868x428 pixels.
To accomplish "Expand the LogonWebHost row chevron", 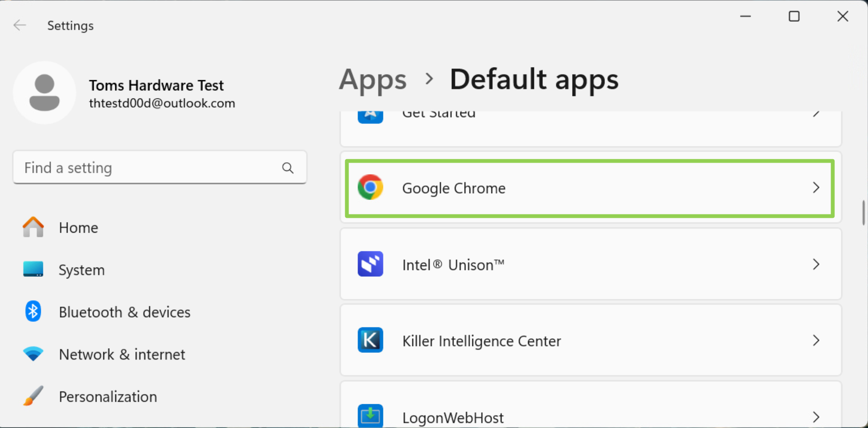I will (x=816, y=417).
